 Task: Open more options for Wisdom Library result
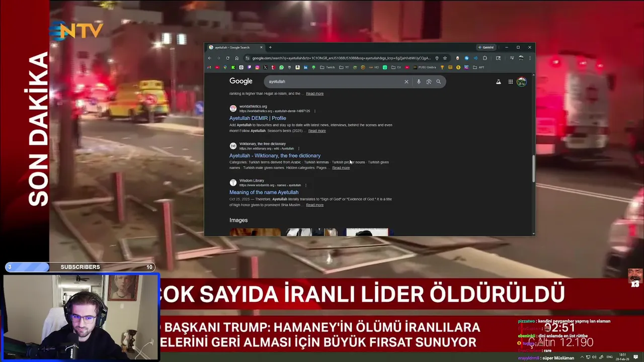(x=305, y=185)
